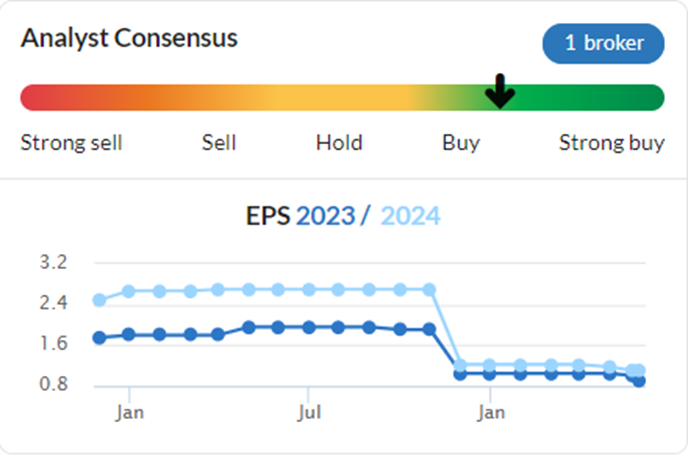Select the Strong sell label
This screenshot has width=688, height=456.
pos(71,143)
